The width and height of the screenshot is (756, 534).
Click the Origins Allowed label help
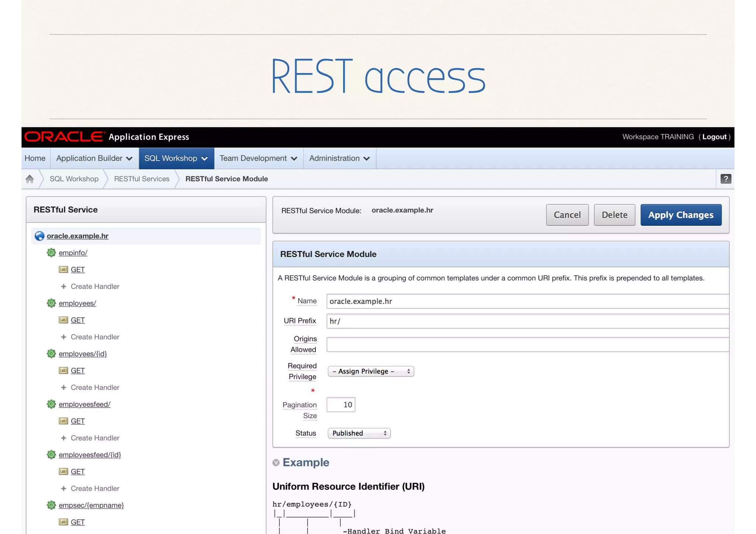[x=303, y=344]
